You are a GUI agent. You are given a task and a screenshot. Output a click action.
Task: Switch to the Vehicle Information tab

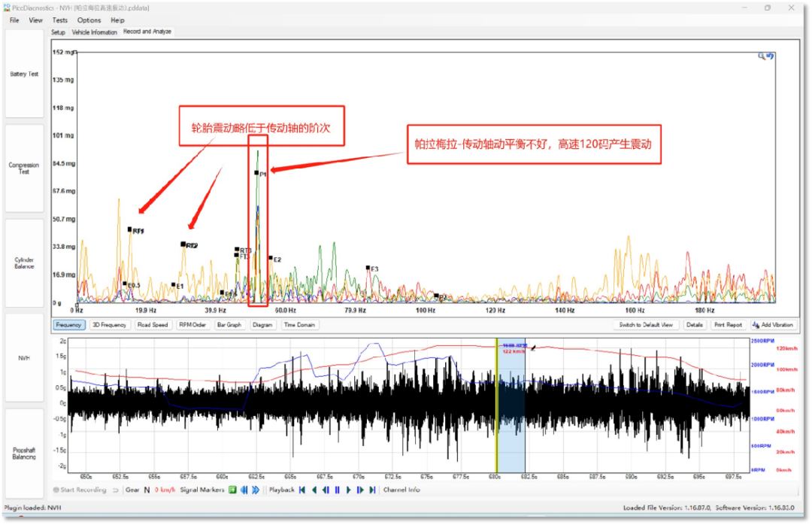pos(94,32)
